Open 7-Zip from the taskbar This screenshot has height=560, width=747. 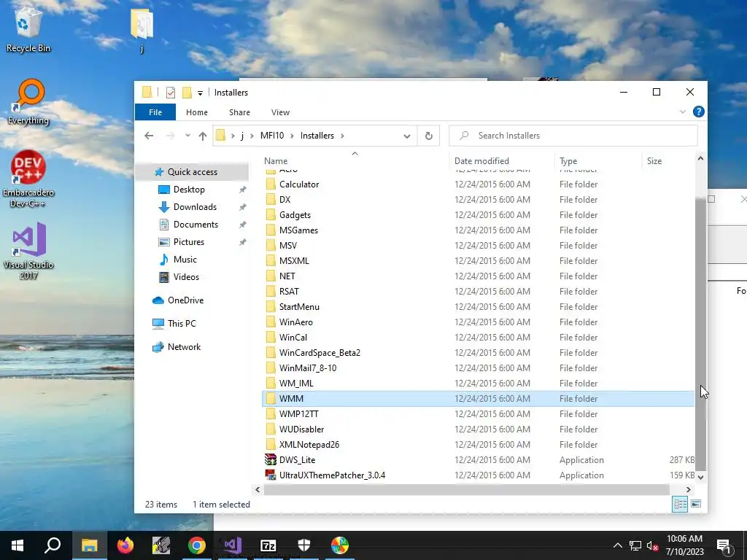[x=268, y=545]
